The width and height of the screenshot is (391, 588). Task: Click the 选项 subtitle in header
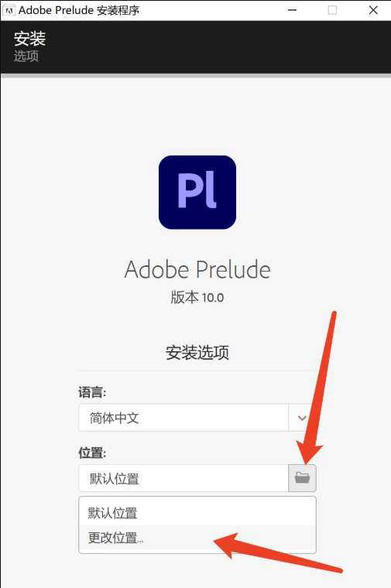click(26, 56)
